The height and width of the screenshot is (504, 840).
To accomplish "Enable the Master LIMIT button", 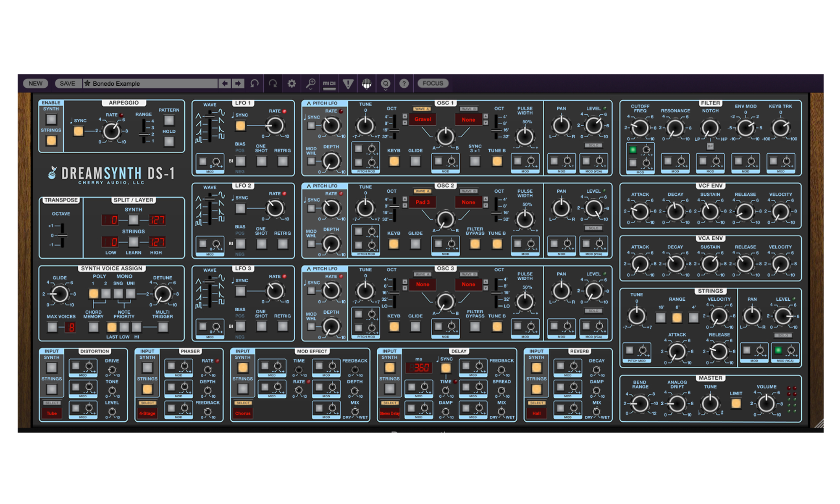I will click(736, 404).
